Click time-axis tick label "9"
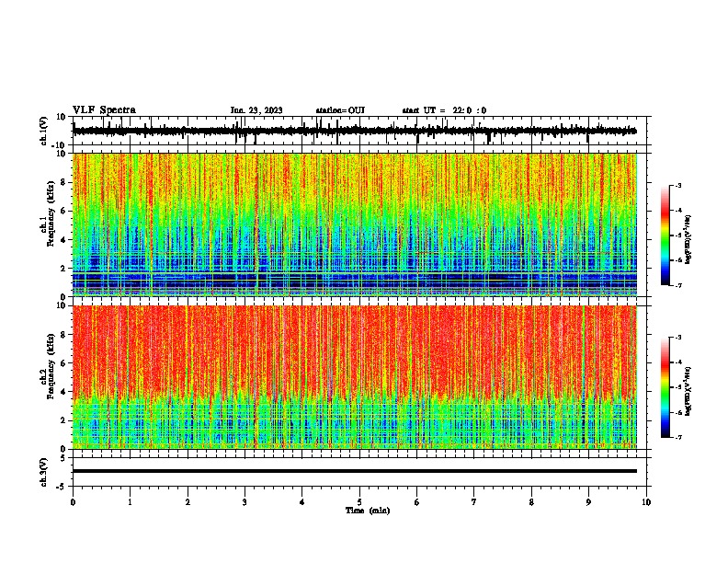The height and width of the screenshot is (563, 728). click(x=588, y=502)
